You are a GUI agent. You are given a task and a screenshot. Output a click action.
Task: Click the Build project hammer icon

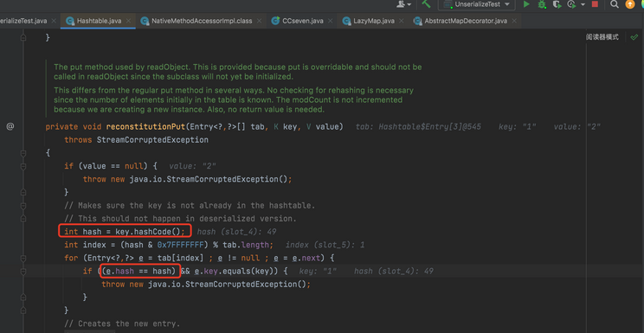point(427,4)
